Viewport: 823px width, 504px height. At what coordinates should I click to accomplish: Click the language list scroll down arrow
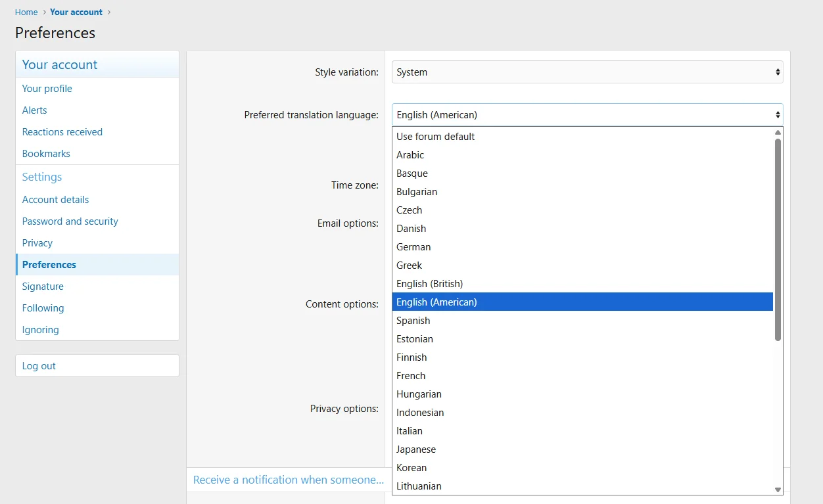pos(778,490)
